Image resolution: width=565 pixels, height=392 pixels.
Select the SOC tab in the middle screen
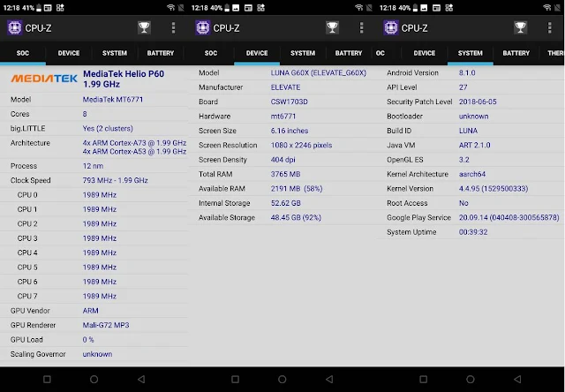click(x=211, y=53)
